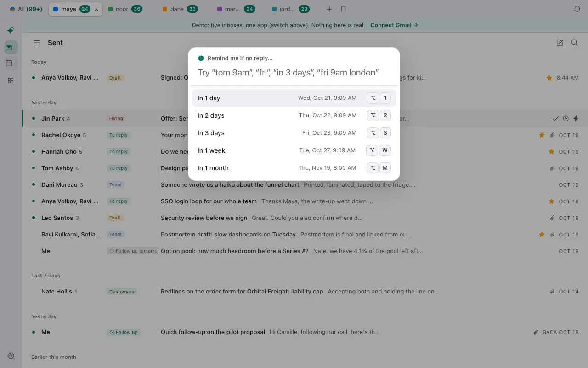Click Customers label on Nate Hollis row
This screenshot has height=368, width=588.
click(122, 292)
